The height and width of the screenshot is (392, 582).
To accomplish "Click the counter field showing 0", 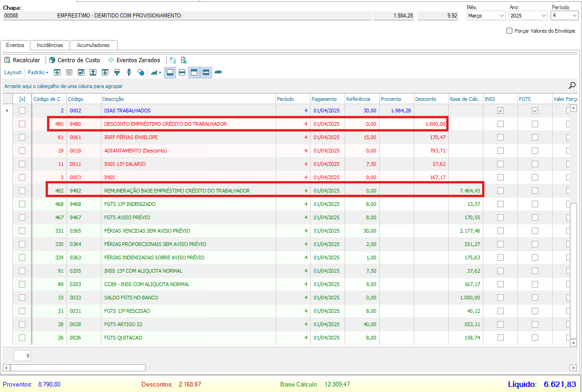I will pos(22,356).
